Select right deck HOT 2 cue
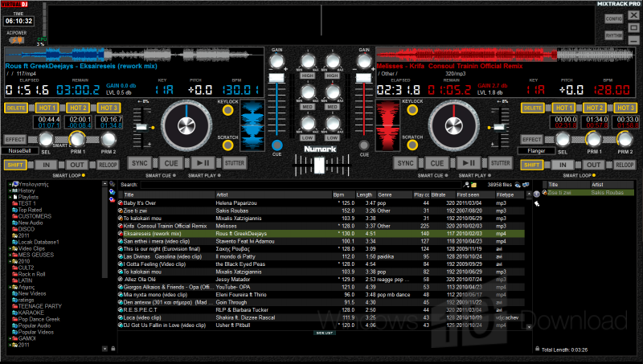The height and width of the screenshot is (364, 643). point(594,108)
